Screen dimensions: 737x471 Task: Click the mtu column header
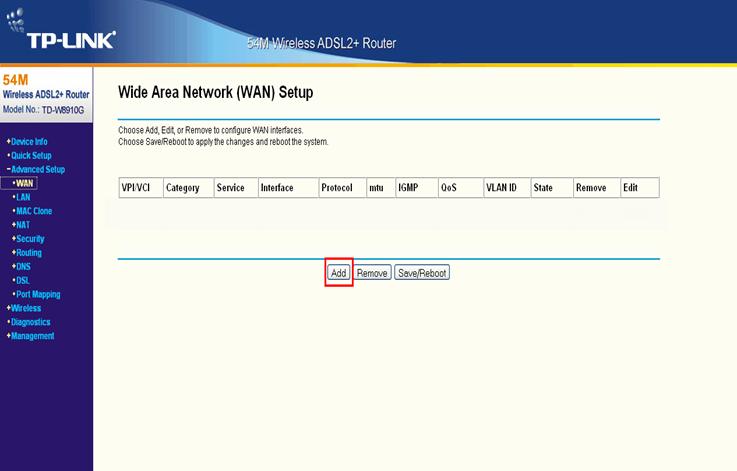381,188
